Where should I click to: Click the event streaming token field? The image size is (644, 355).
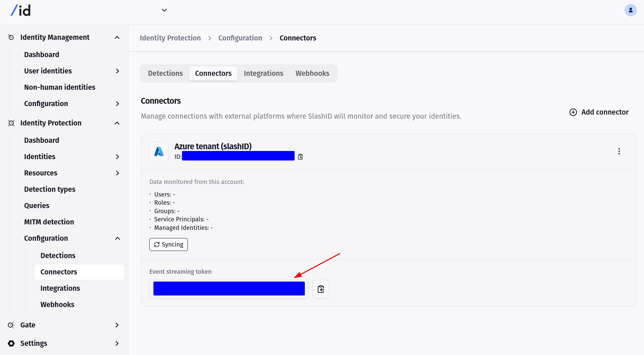[x=229, y=289]
